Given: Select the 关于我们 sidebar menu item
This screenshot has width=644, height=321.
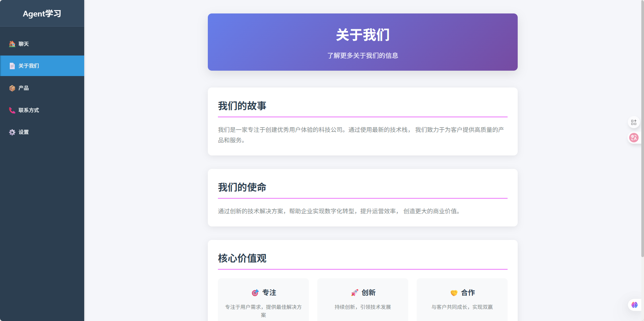Looking at the screenshot, I should tap(42, 66).
